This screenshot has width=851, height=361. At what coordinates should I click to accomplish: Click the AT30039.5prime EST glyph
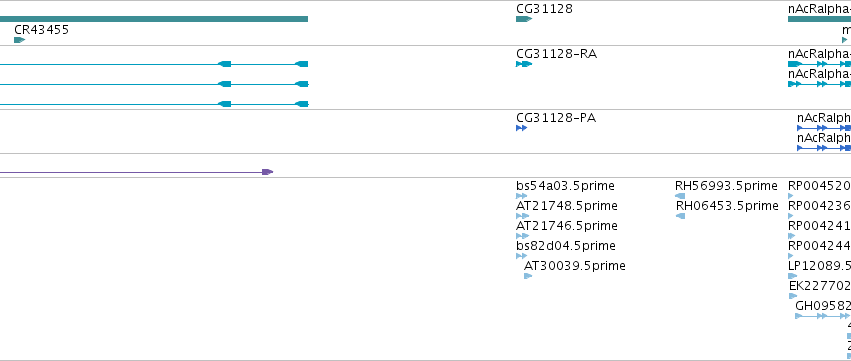(x=528, y=276)
